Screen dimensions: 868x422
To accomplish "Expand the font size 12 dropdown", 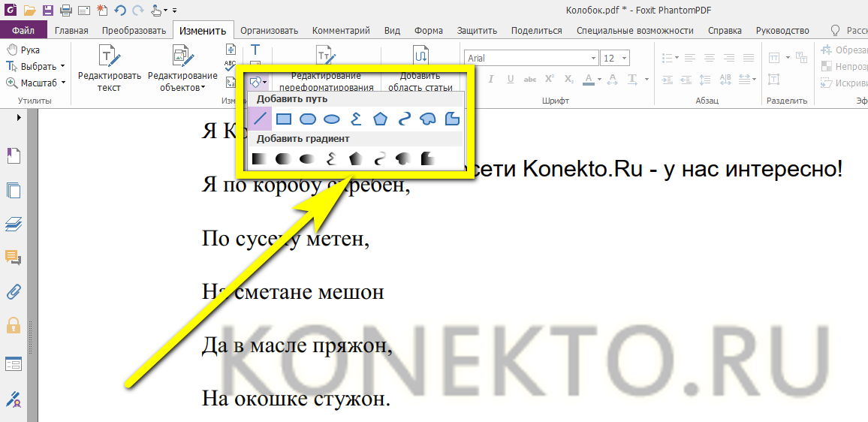I will pyautogui.click(x=624, y=58).
